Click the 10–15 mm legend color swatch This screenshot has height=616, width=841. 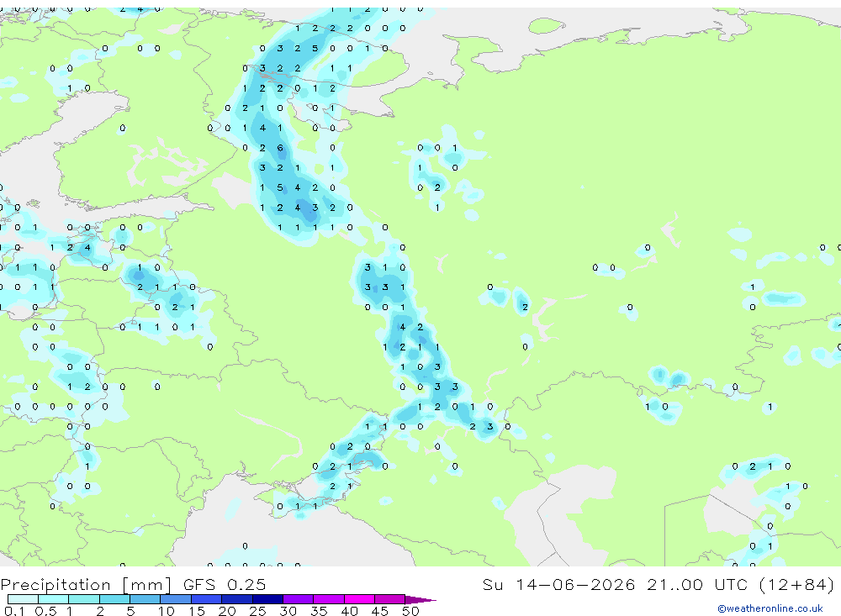[176, 599]
